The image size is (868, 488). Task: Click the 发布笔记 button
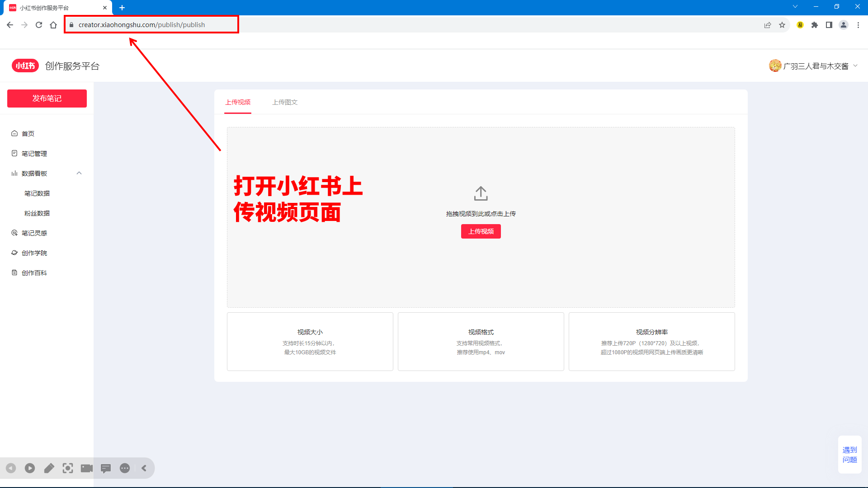pyautogui.click(x=47, y=99)
